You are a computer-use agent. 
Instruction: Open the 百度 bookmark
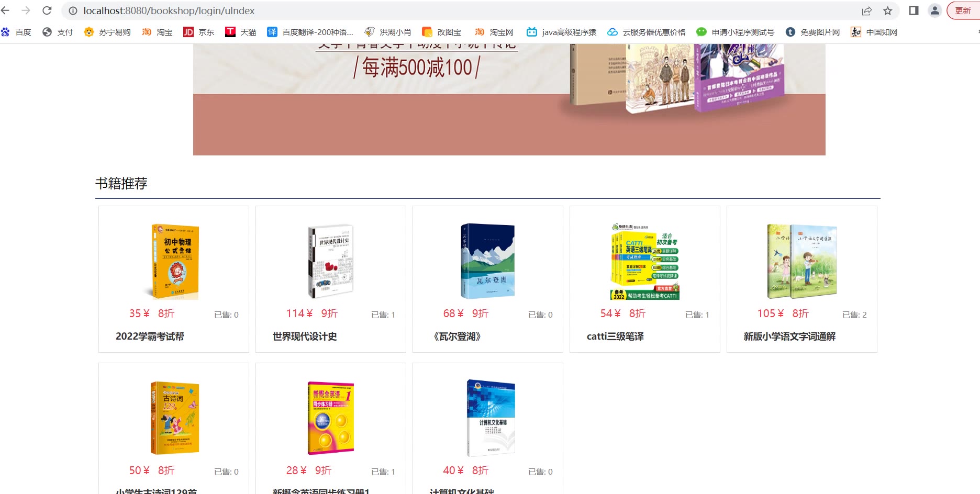(x=16, y=32)
